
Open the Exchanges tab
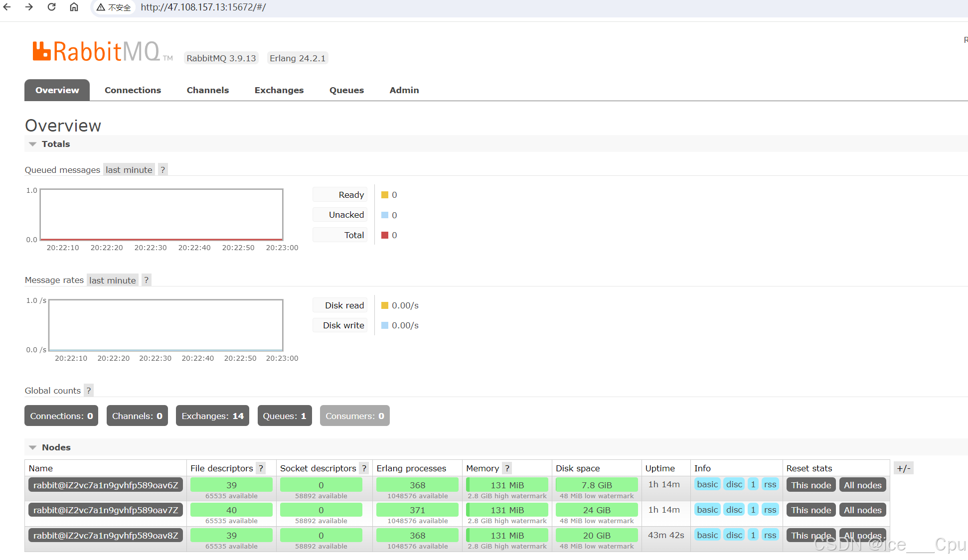point(279,90)
